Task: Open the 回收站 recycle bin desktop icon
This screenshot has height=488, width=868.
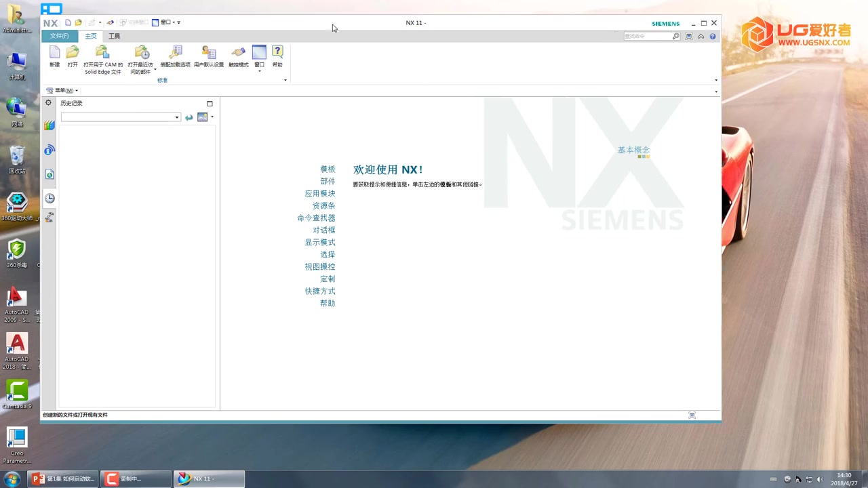Action: [17, 161]
